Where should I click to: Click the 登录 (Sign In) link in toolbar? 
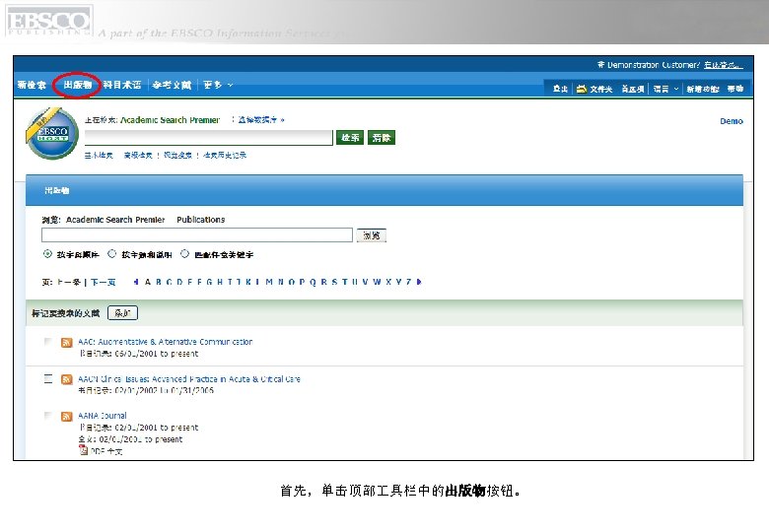[560, 89]
